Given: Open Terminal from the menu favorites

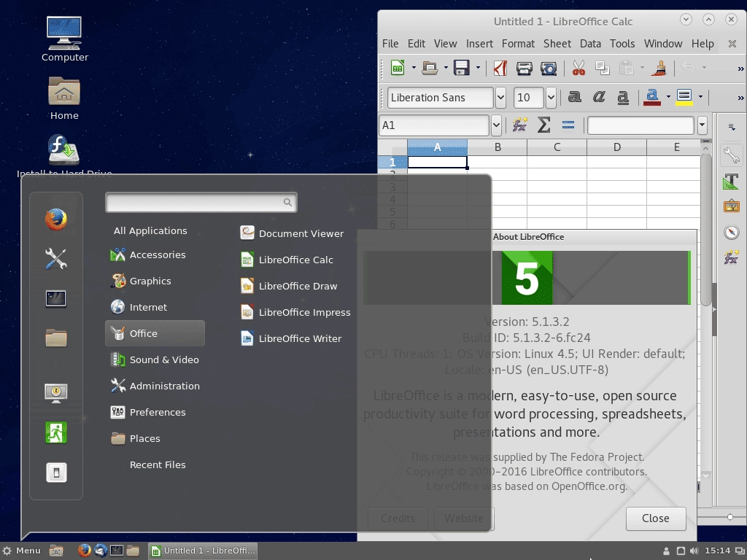Looking at the screenshot, I should tap(56, 298).
